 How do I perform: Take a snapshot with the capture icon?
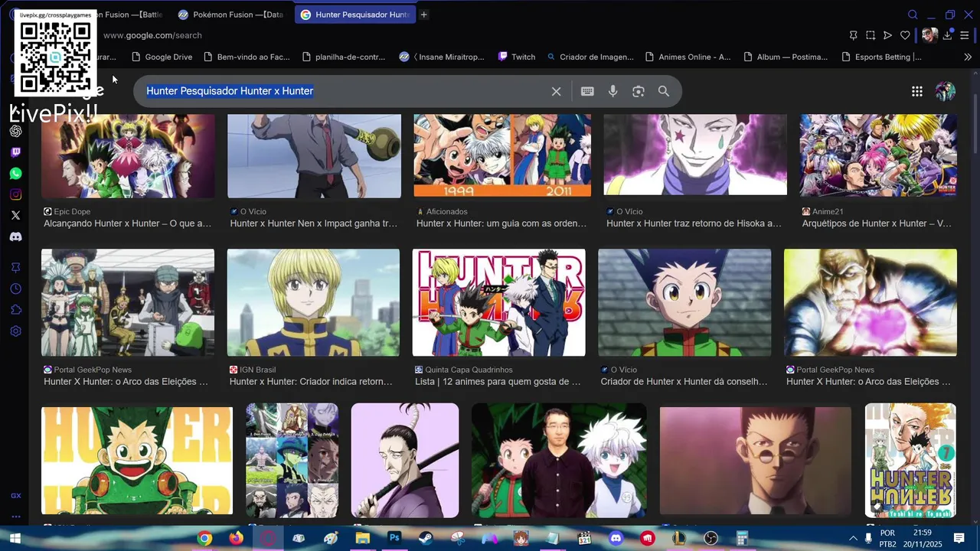[871, 35]
